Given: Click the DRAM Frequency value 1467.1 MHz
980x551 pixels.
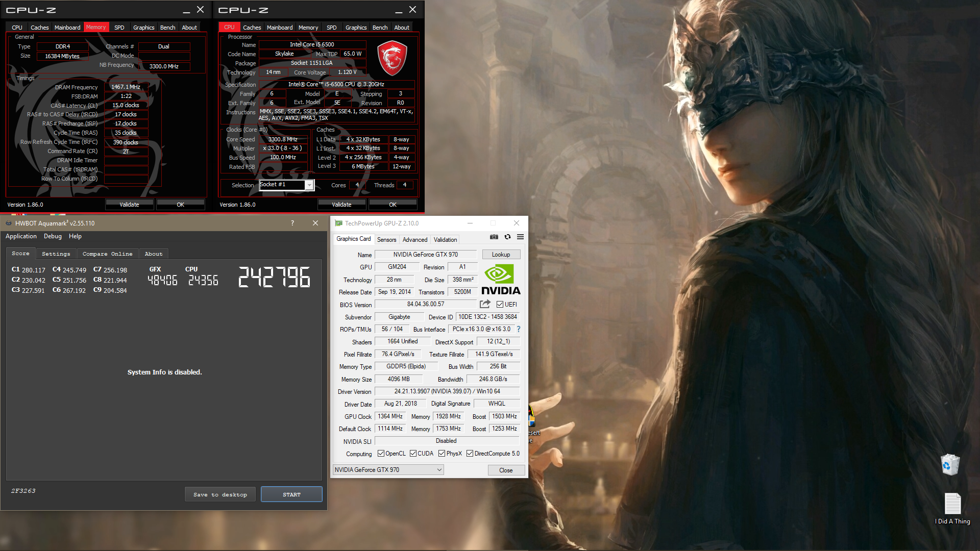Looking at the screenshot, I should (126, 87).
